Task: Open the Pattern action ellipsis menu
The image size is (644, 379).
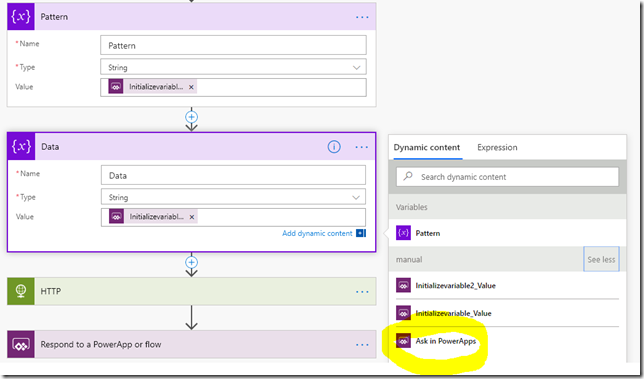Action: point(362,17)
